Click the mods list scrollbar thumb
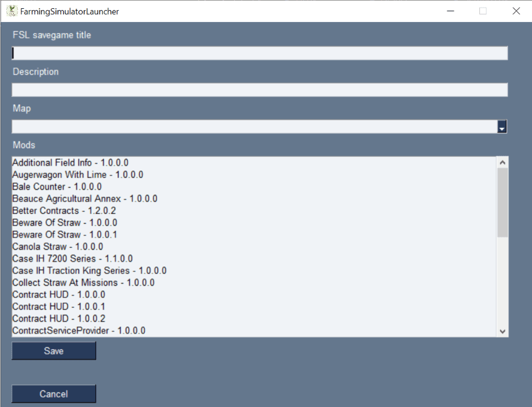Screen dimensions: 532x407 click(503, 203)
